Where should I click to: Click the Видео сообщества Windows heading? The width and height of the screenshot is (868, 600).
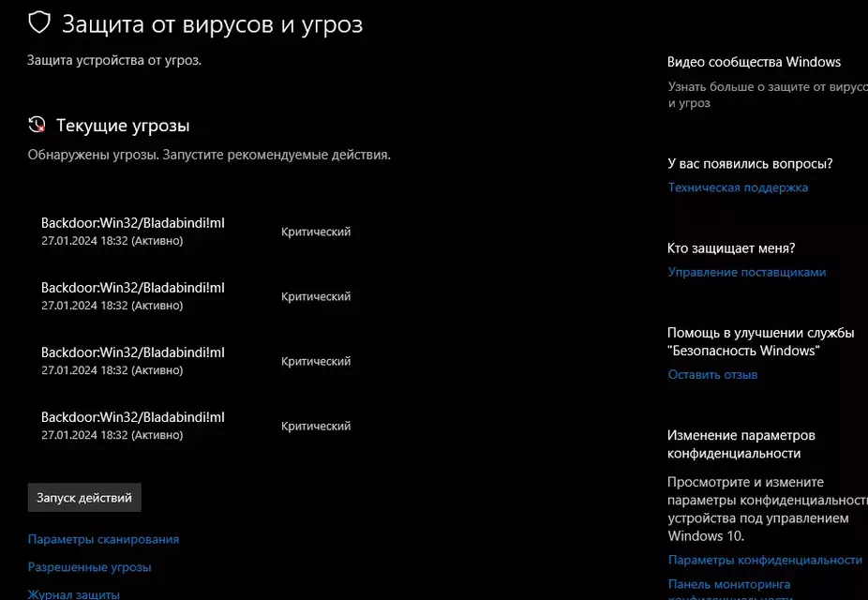coord(754,62)
